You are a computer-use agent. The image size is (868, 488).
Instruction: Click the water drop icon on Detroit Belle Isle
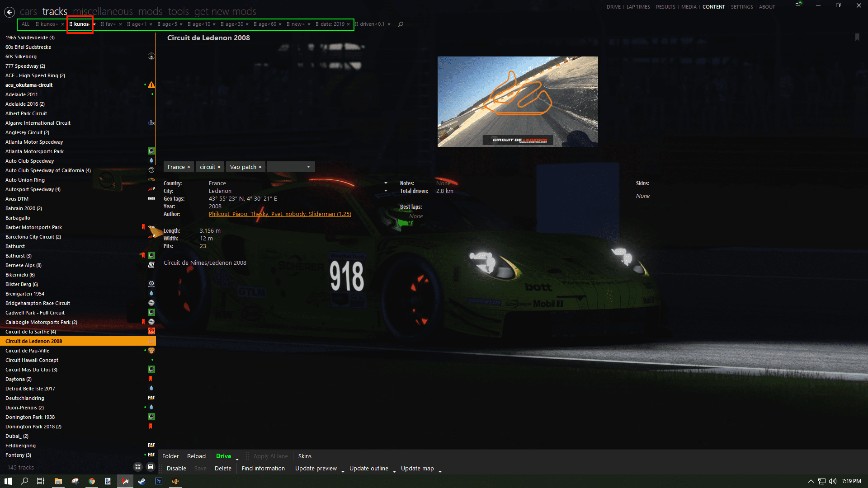tap(151, 389)
